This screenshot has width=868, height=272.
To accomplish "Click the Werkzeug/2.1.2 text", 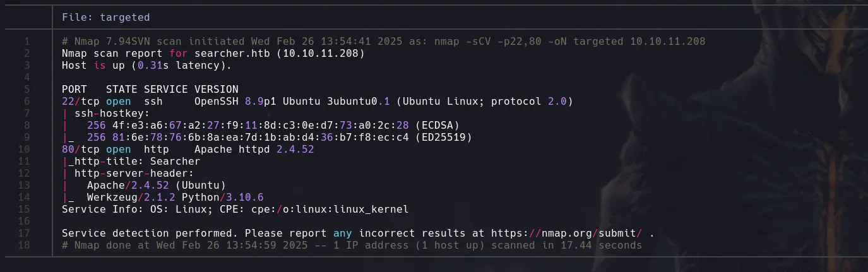I will 124,198.
